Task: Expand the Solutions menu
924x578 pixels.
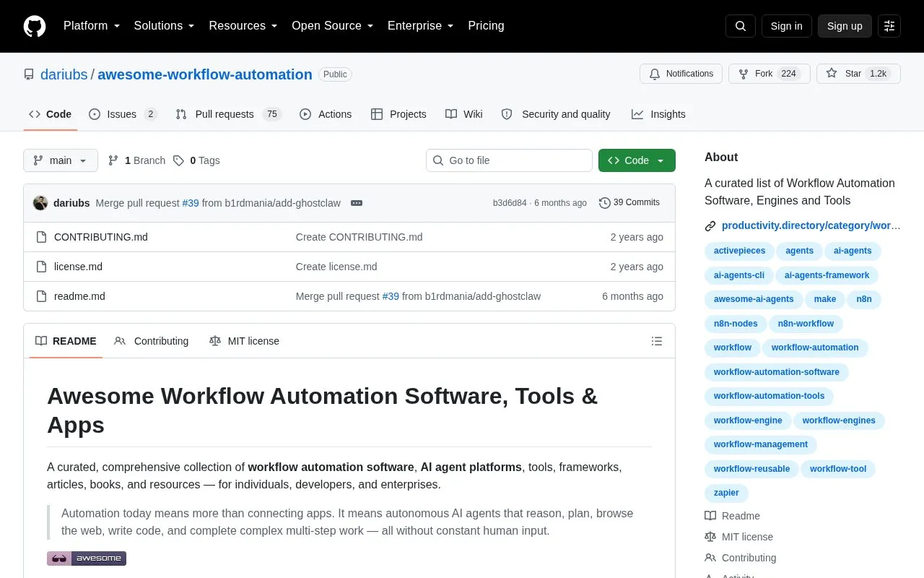Action: (x=165, y=26)
